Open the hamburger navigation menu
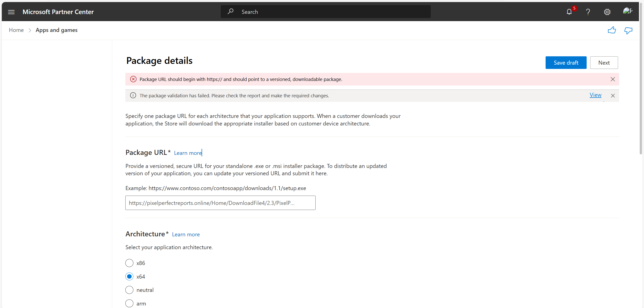 11,12
